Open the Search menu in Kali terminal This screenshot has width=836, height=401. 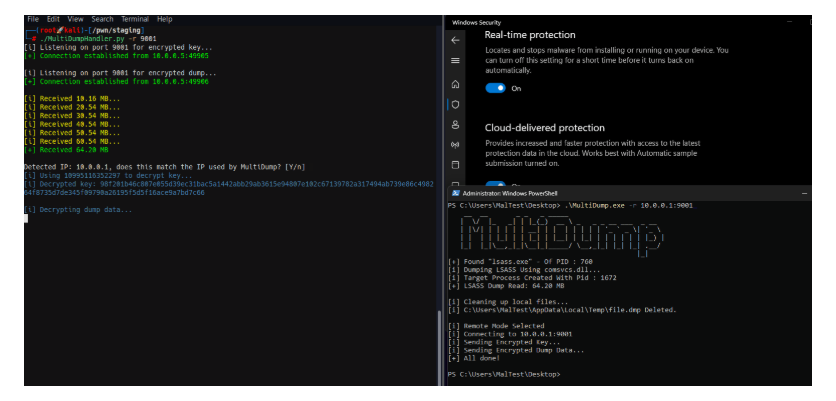pyautogui.click(x=102, y=19)
